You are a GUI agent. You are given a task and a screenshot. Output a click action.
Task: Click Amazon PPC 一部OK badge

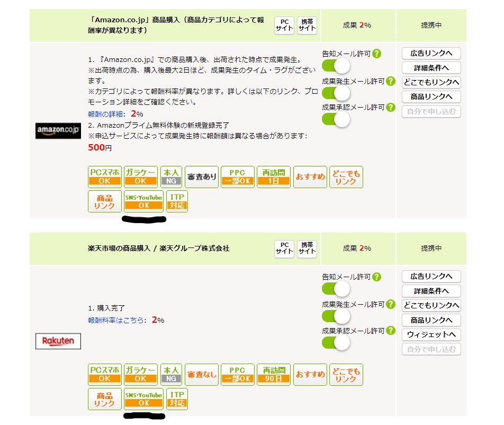click(238, 176)
